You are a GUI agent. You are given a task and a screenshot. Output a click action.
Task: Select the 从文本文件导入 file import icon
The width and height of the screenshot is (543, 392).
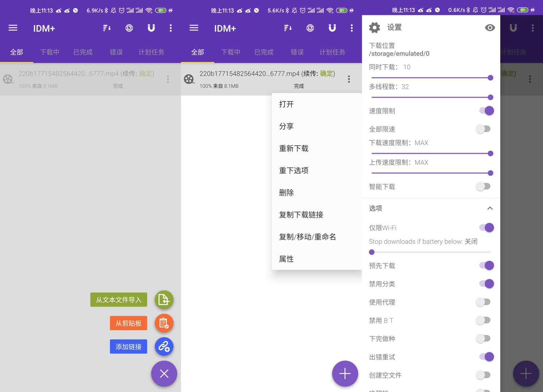click(x=164, y=300)
